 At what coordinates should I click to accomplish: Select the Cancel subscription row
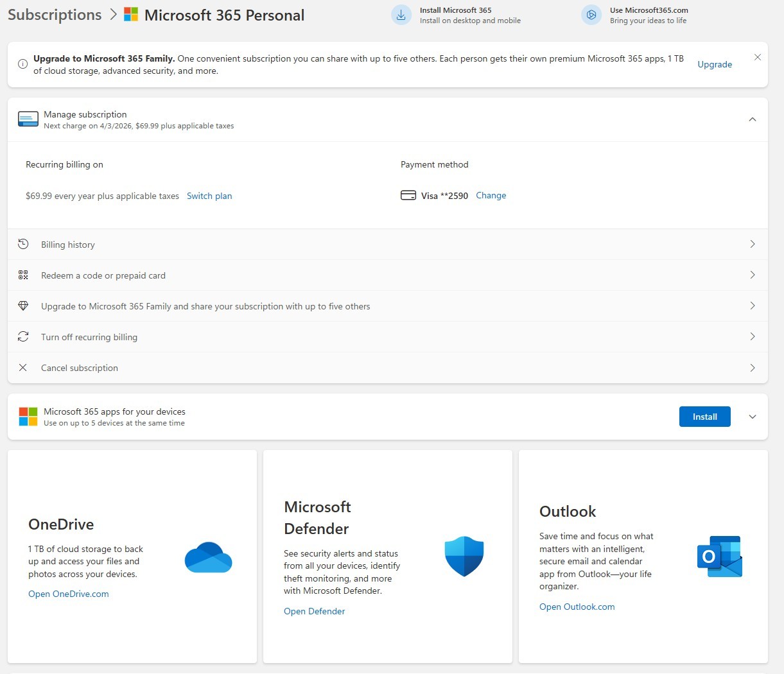click(80, 368)
